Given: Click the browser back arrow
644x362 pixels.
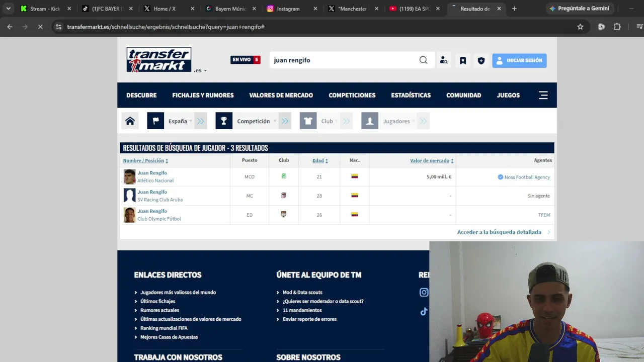Looking at the screenshot, I should 10,27.
